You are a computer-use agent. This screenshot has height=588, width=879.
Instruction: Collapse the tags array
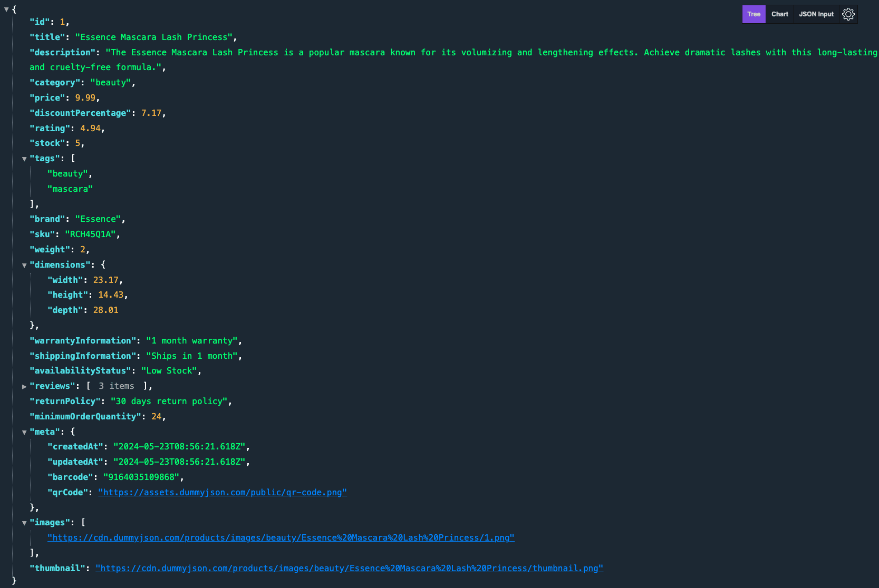pyautogui.click(x=24, y=159)
